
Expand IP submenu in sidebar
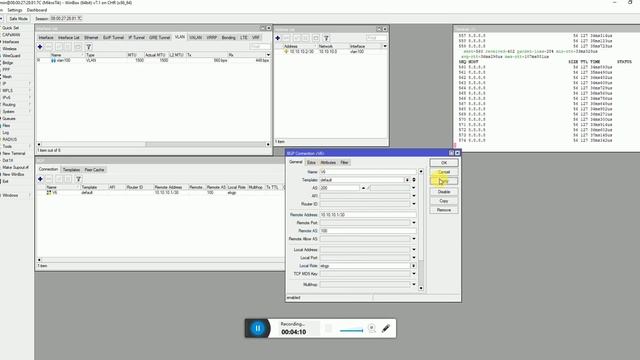tap(16, 83)
